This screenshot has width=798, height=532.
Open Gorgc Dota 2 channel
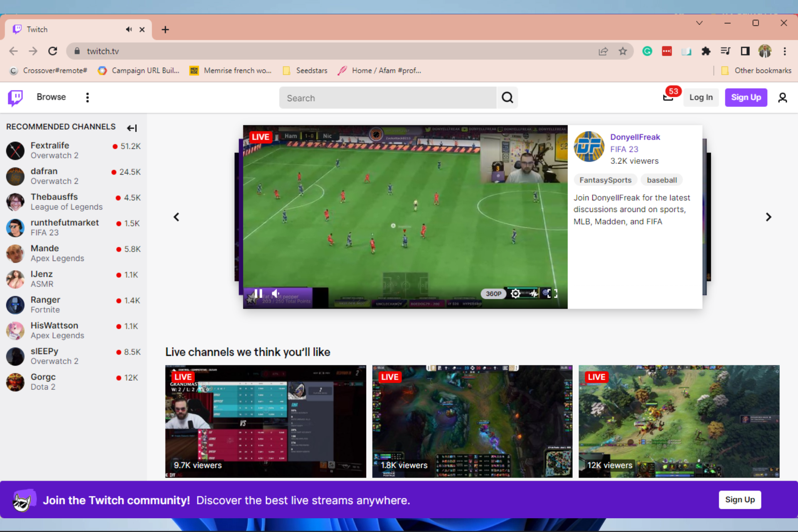(x=73, y=382)
